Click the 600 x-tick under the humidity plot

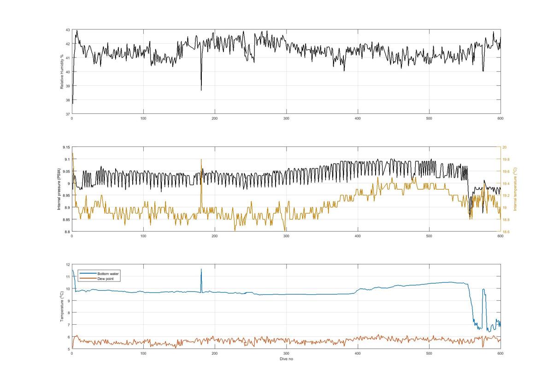500,118
